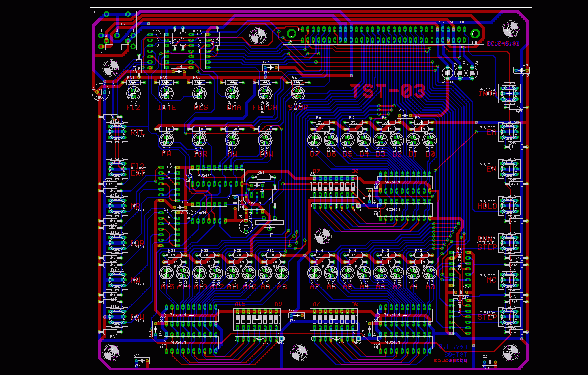The image size is (588, 375).
Task: Click the P1 potentiometer footprint
Action: [x=269, y=224]
